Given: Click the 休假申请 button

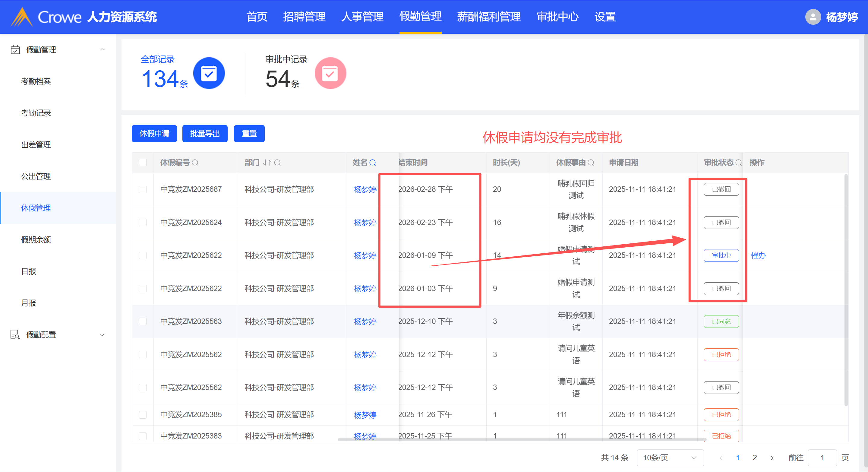Looking at the screenshot, I should [154, 134].
